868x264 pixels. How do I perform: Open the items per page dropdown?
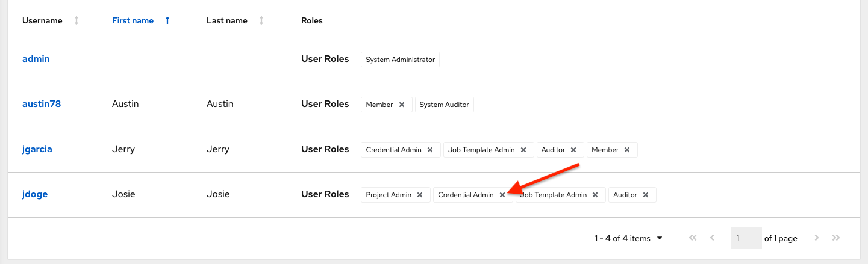click(660, 238)
